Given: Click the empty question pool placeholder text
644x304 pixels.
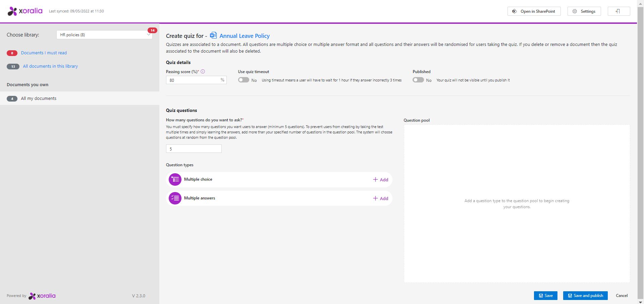Looking at the screenshot, I should [517, 204].
